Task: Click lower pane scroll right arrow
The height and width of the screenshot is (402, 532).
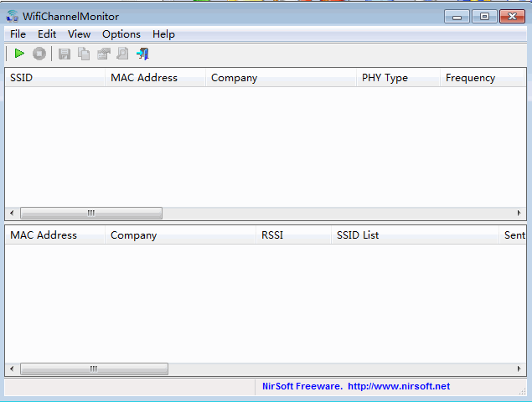Action: (x=519, y=368)
